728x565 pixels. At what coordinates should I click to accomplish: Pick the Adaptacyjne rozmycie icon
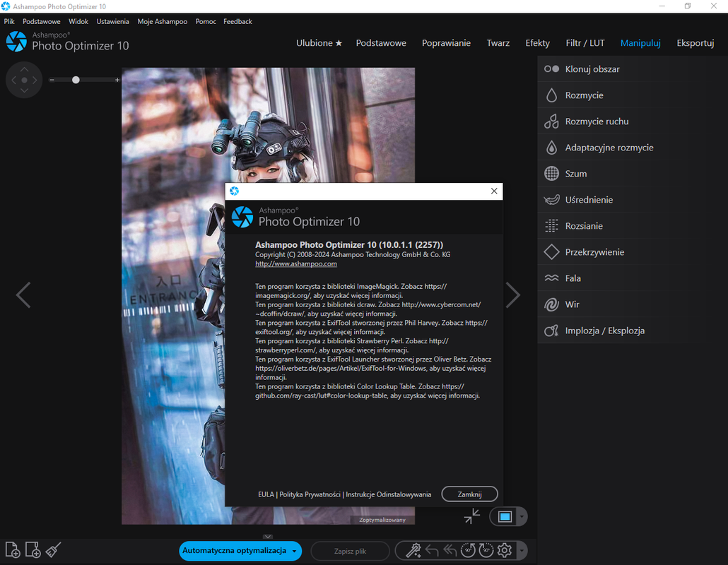tap(551, 148)
